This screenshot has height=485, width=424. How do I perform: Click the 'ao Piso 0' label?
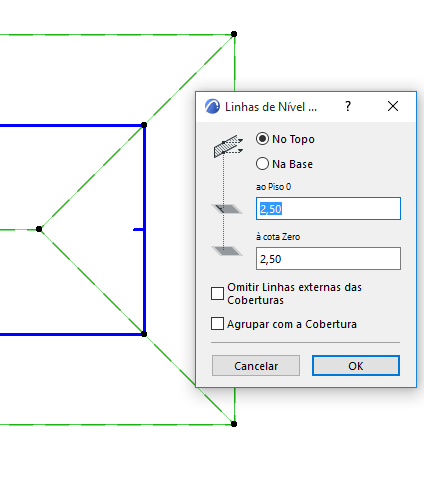click(x=273, y=187)
